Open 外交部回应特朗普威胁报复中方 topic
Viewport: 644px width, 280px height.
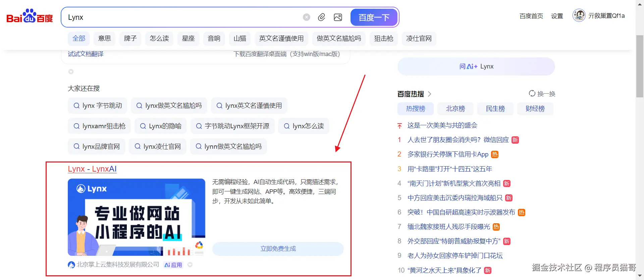click(454, 241)
